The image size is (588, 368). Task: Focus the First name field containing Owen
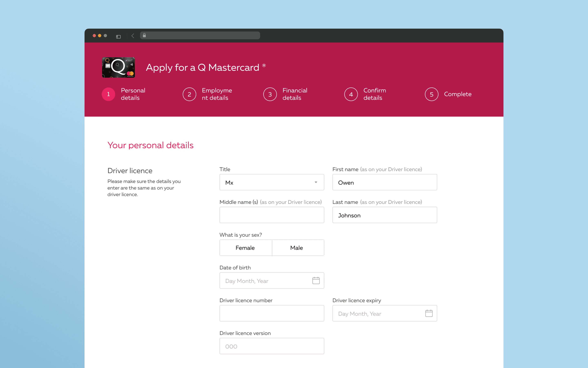tap(385, 182)
